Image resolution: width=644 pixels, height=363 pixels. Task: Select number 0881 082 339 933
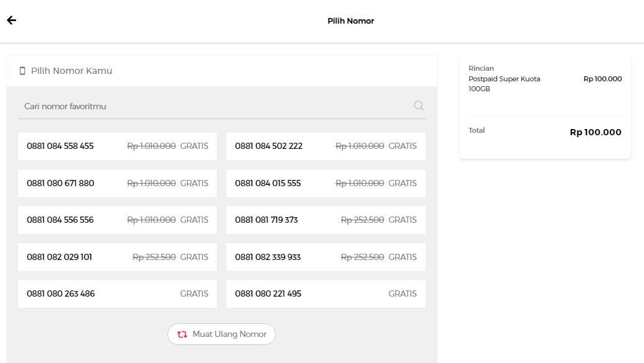(325, 257)
